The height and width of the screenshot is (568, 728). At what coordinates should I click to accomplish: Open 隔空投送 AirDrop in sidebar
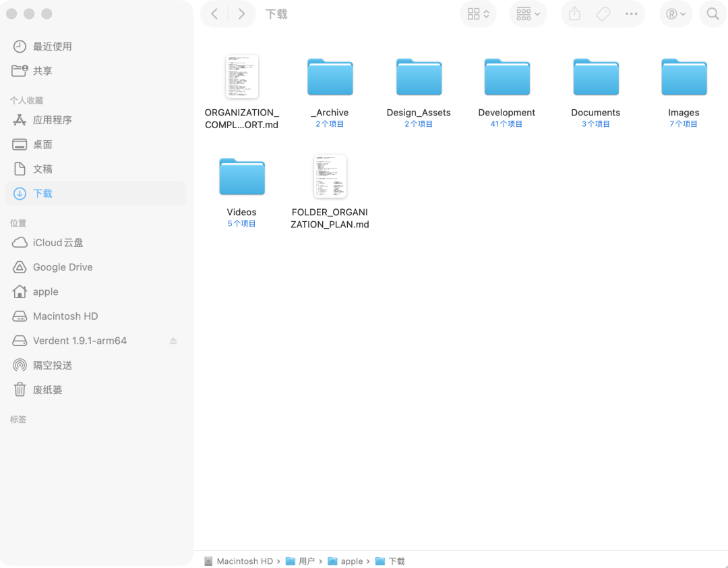coord(52,365)
